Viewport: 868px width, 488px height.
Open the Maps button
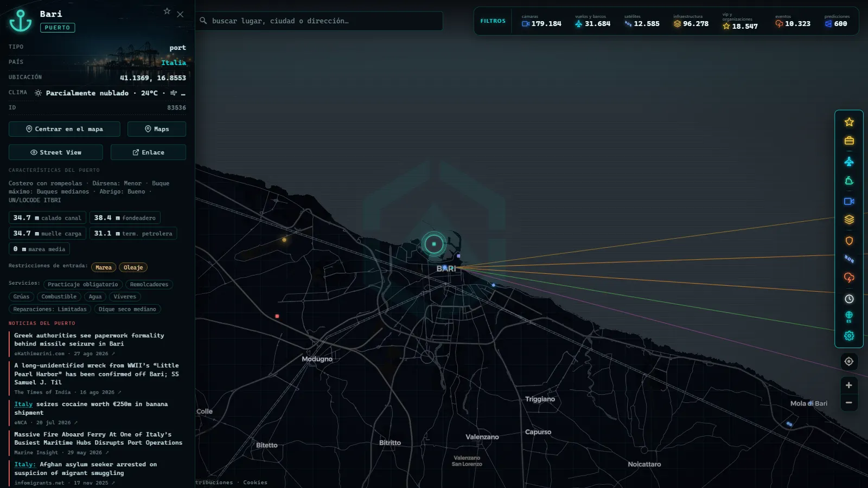[157, 129]
